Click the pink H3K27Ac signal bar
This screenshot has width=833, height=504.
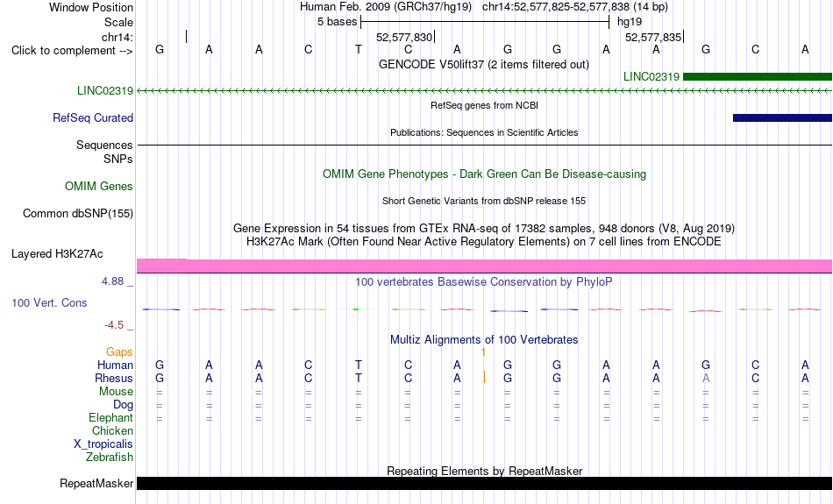[484, 266]
